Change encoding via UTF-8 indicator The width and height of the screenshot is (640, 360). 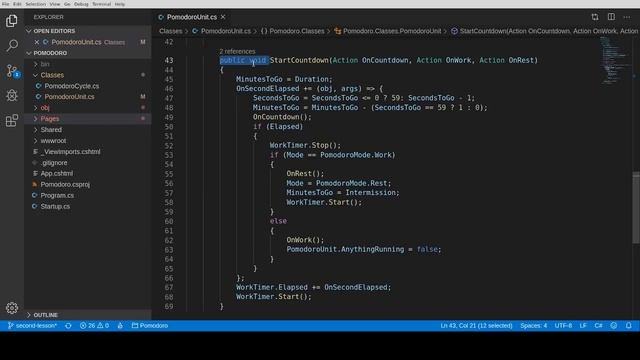click(563, 326)
